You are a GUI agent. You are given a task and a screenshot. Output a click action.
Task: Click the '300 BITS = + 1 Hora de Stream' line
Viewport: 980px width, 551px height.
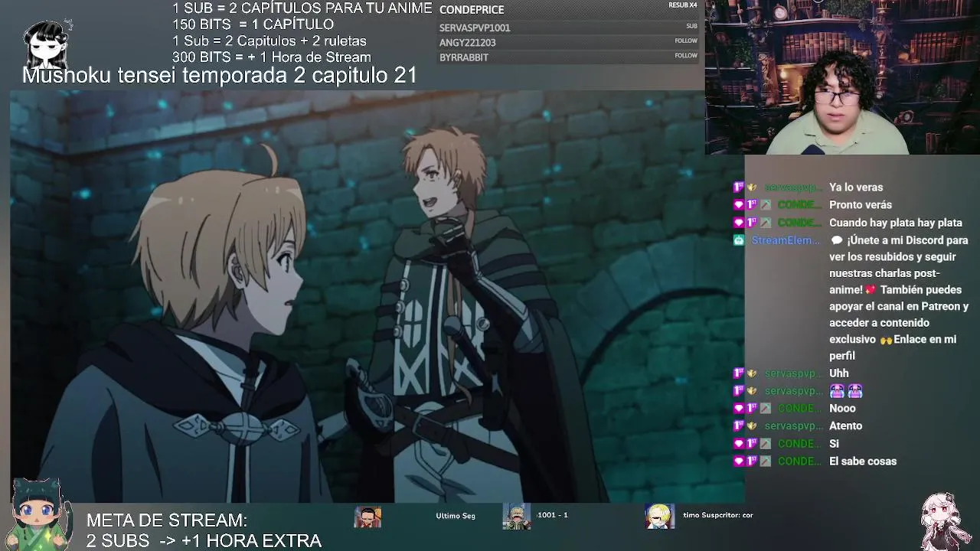click(272, 57)
